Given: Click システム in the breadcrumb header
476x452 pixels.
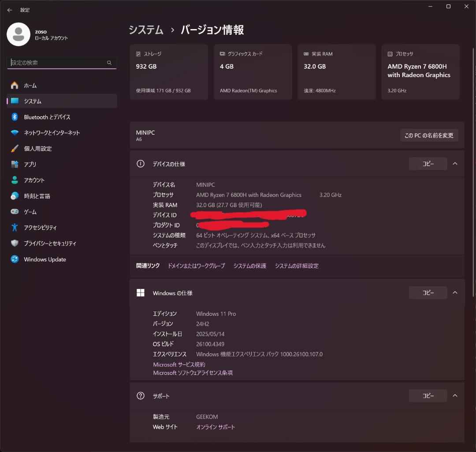Looking at the screenshot, I should (145, 30).
